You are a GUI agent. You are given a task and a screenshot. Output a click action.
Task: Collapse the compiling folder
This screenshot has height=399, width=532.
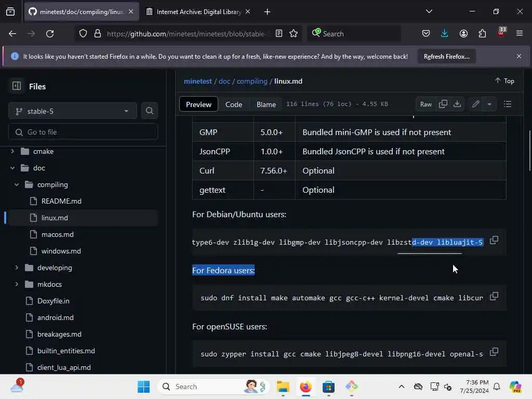coord(17,184)
